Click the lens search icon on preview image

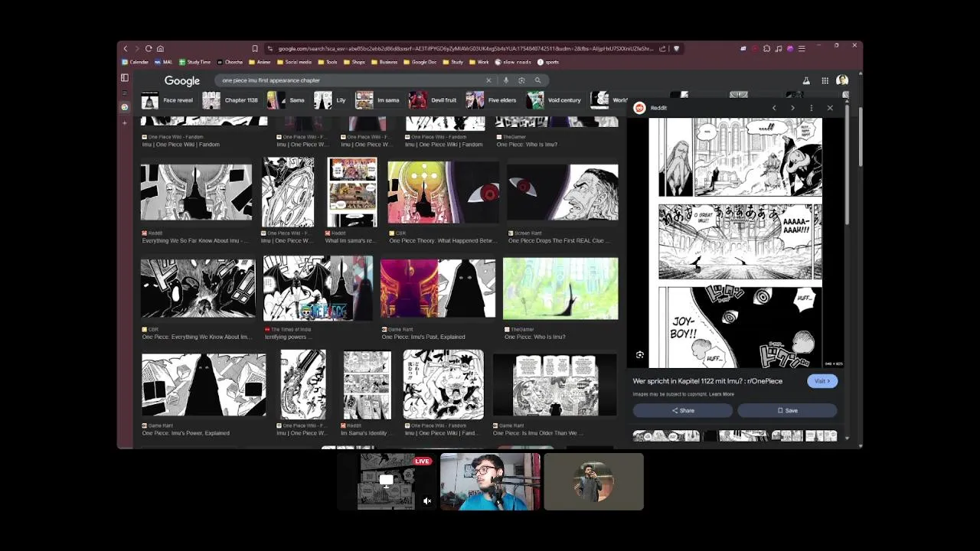[x=640, y=355]
